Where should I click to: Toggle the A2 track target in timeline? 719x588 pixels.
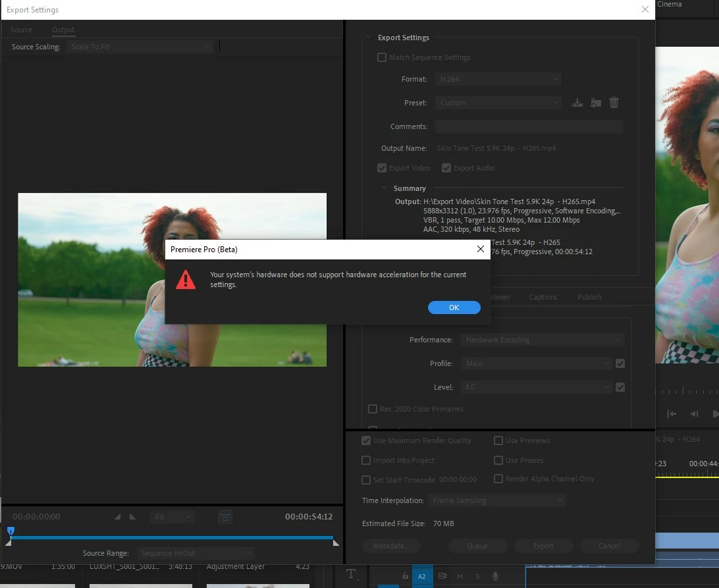coord(421,576)
